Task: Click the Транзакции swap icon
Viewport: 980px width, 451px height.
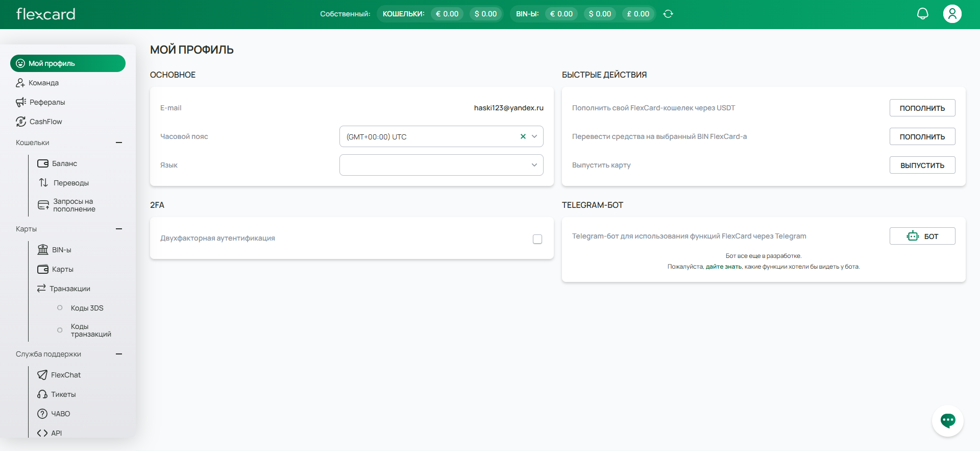Action: click(x=41, y=289)
